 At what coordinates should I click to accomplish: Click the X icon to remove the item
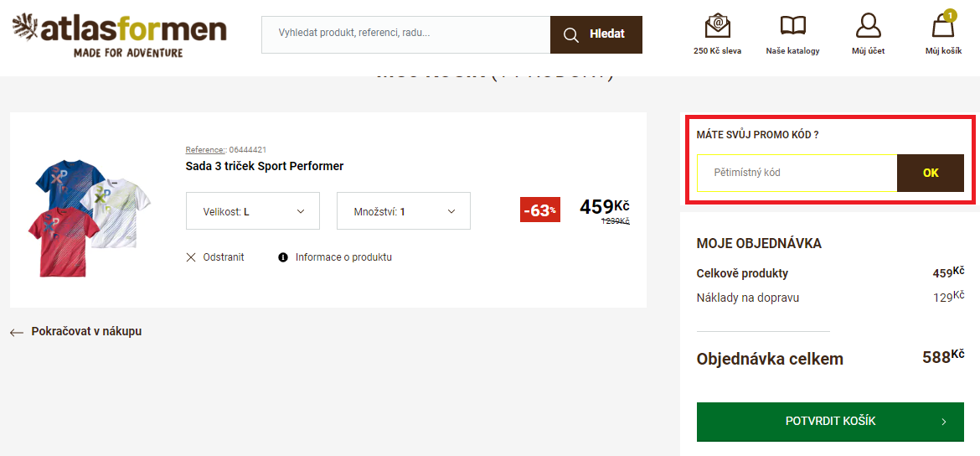[191, 257]
